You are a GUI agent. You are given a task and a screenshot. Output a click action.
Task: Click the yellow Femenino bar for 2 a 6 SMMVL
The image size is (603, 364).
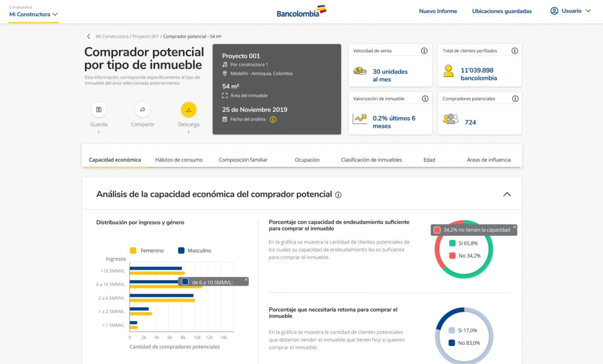[x=162, y=300]
